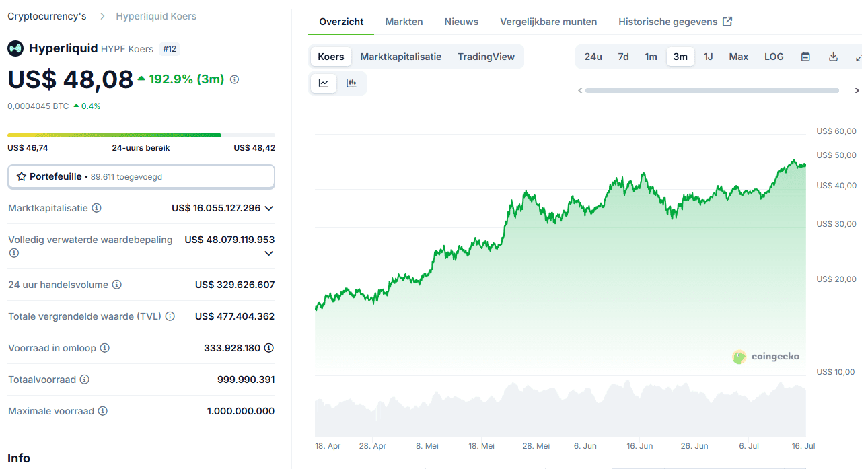868x469 pixels.
Task: Select the Marktkapitalisatie chart mode
Action: pos(401,57)
